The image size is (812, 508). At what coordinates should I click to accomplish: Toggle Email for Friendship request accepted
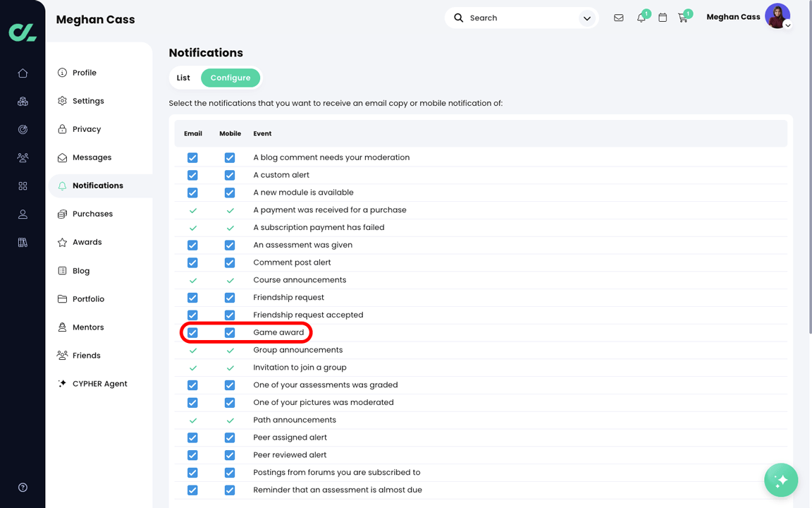[192, 315]
